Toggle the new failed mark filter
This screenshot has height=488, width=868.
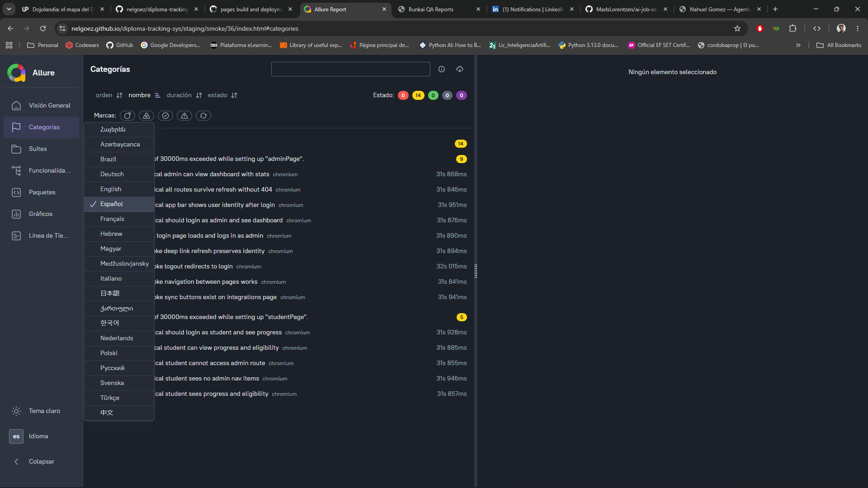click(x=146, y=116)
